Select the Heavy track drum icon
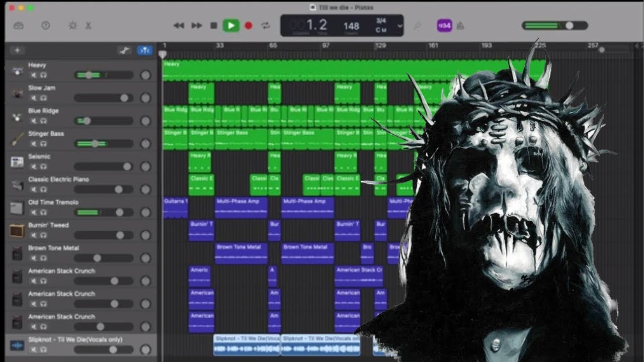The height and width of the screenshot is (362, 644). 18,71
